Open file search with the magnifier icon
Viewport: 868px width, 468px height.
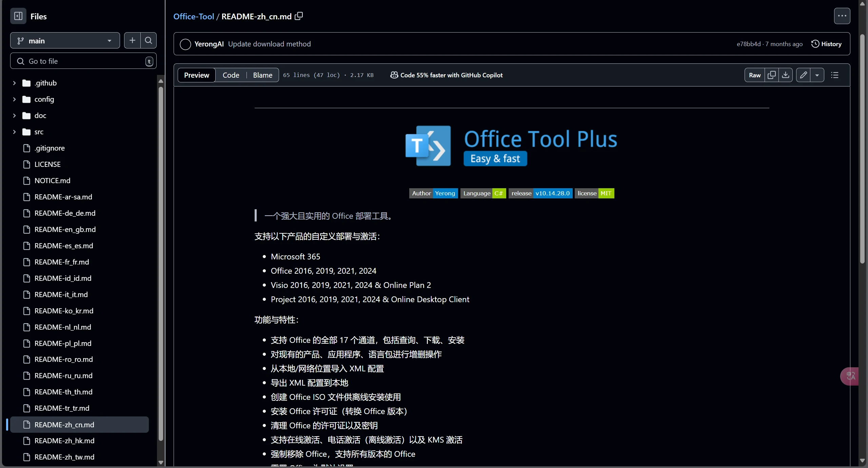coord(148,40)
